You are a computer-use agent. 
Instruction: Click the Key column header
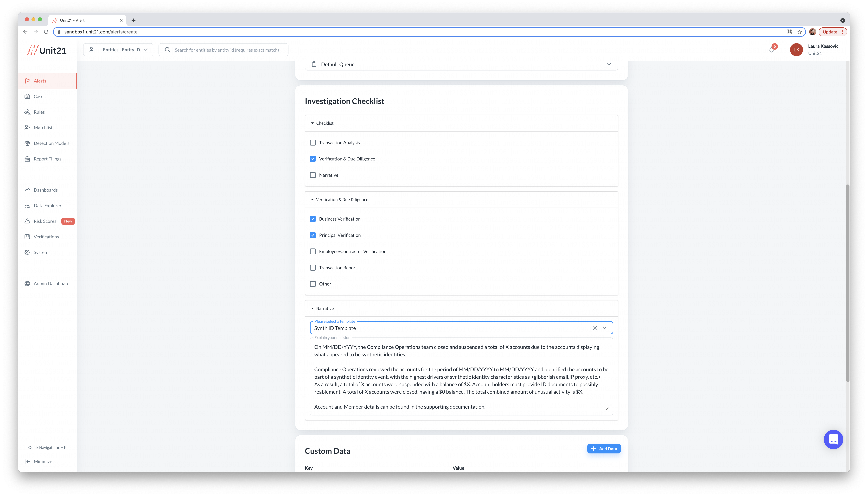(x=309, y=468)
